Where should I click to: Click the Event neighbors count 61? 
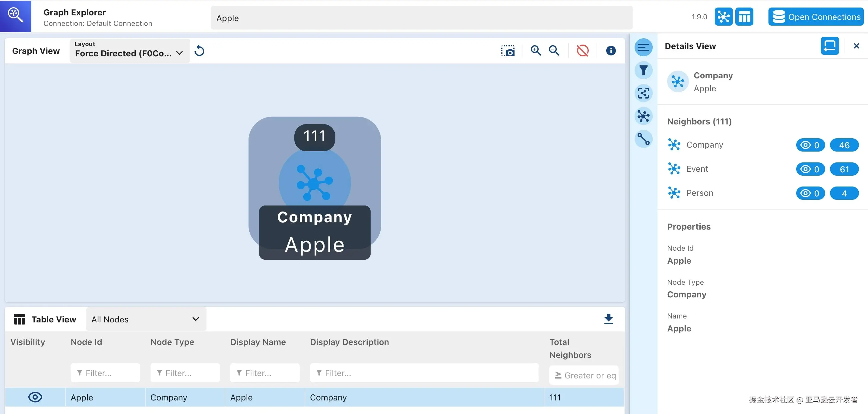[844, 169]
